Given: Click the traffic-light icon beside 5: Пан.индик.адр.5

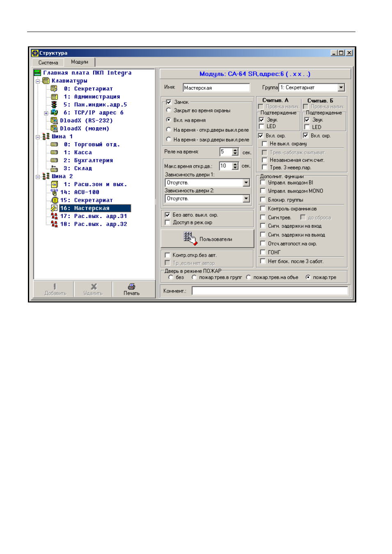Looking at the screenshot, I should (x=54, y=105).
